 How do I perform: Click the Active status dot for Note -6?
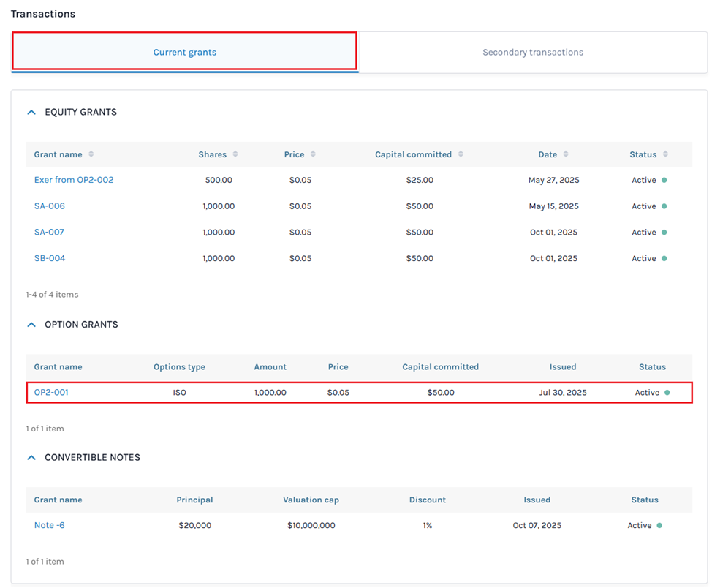pyautogui.click(x=659, y=525)
